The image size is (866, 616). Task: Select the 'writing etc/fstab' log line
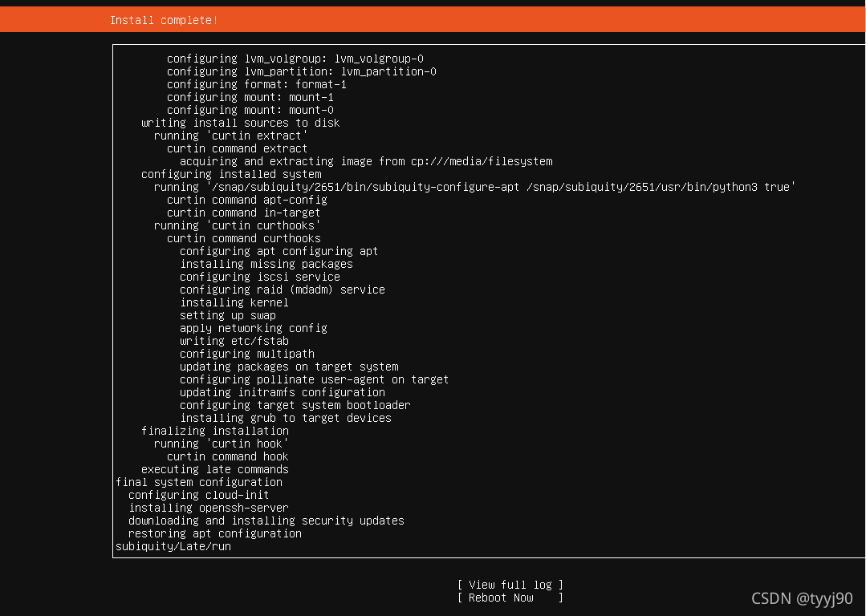234,341
